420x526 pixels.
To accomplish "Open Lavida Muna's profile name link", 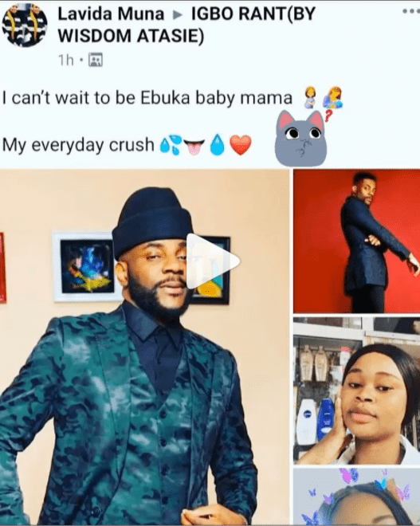I will (x=111, y=14).
